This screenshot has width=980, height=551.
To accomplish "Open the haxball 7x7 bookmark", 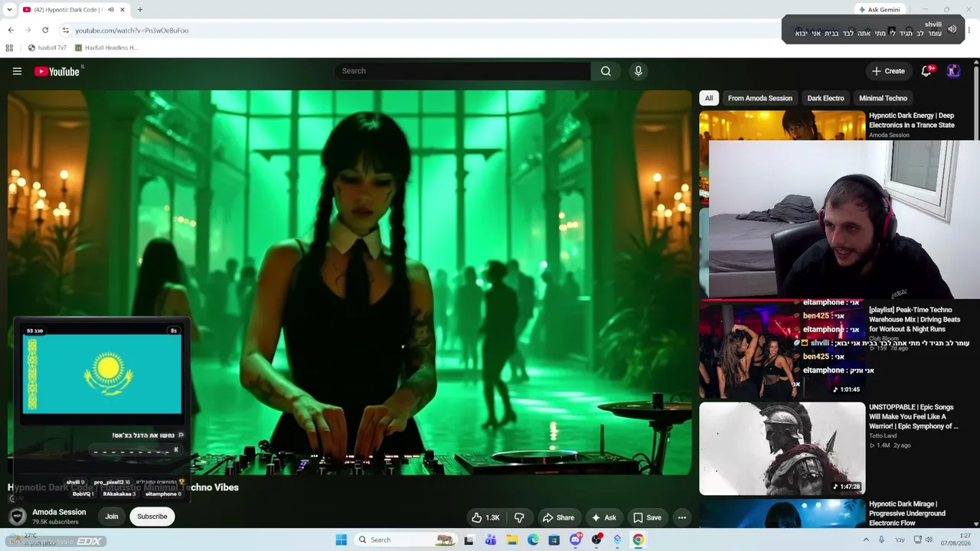I will point(47,47).
